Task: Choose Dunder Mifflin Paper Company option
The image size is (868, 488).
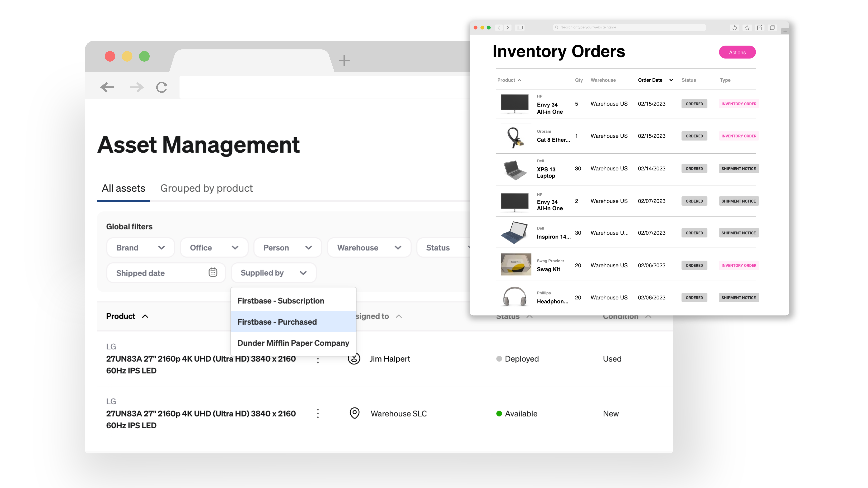Action: coord(293,343)
